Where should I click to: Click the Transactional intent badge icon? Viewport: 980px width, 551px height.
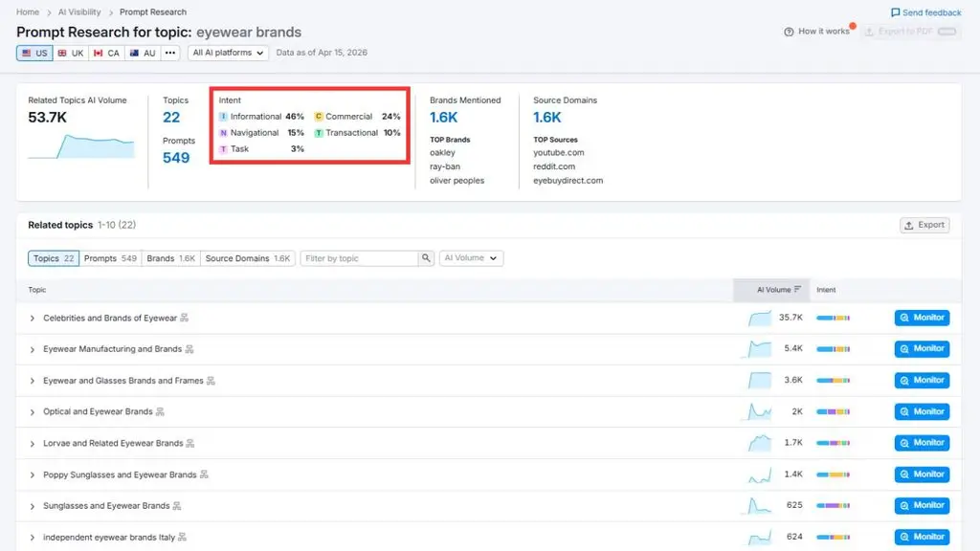click(x=318, y=133)
